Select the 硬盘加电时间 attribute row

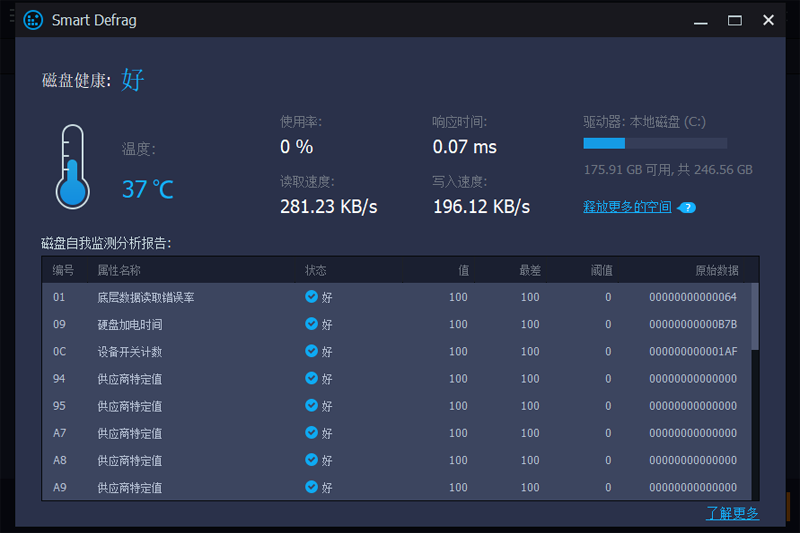397,324
